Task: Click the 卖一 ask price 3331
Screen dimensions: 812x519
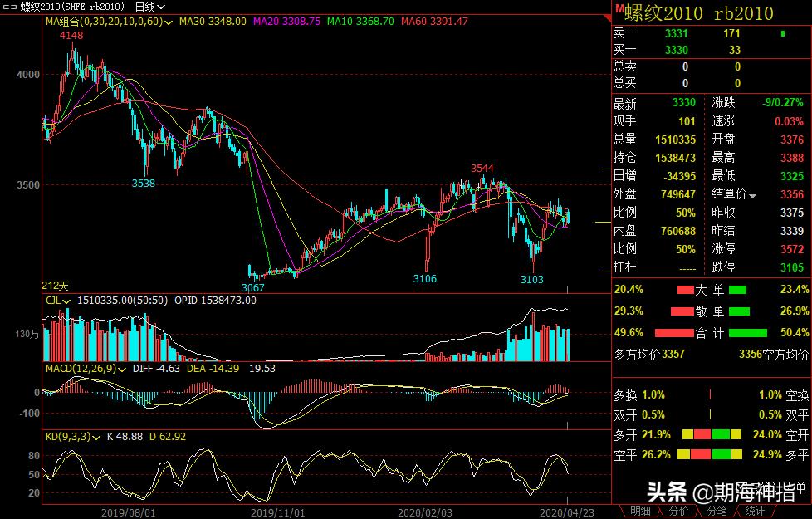Action: 677,34
